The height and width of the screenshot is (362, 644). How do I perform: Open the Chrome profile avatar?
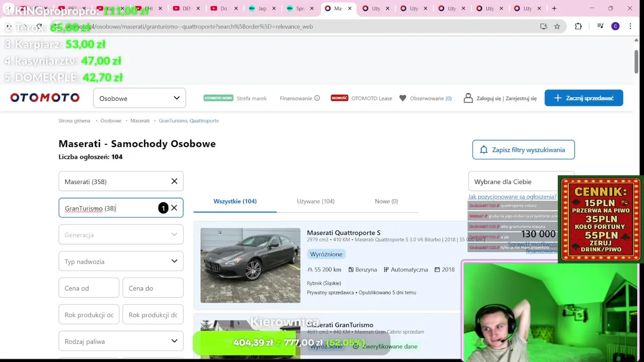pos(615,26)
